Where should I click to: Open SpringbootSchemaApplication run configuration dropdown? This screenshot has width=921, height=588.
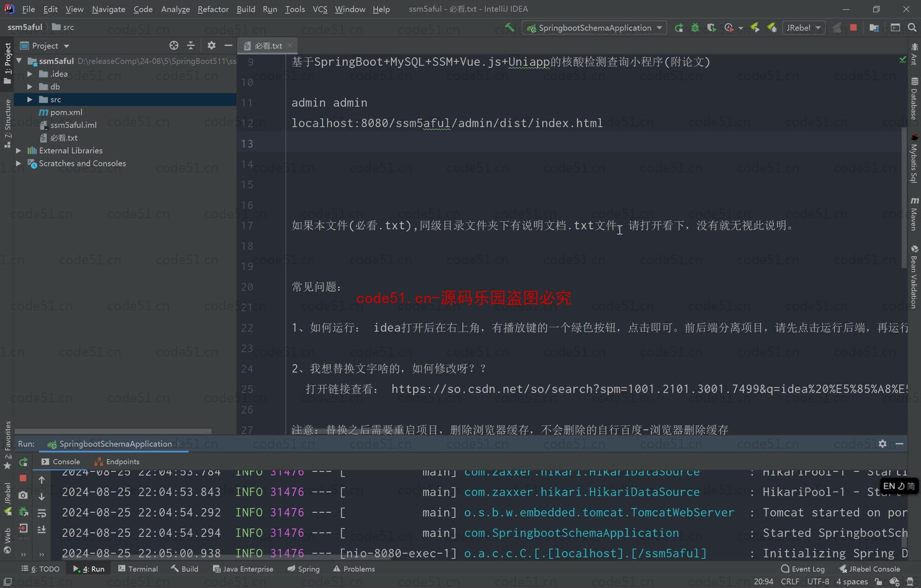594,27
